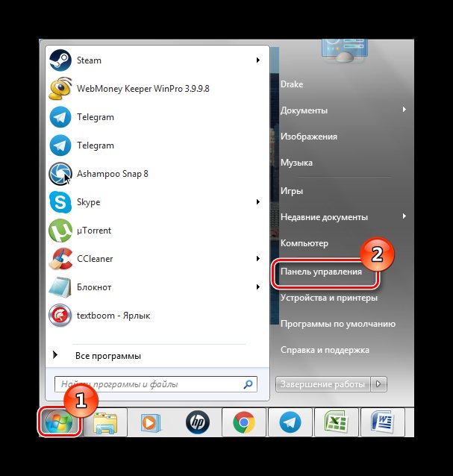The image size is (453, 476).
Task: Open Программы по умолчанию
Action: [338, 324]
